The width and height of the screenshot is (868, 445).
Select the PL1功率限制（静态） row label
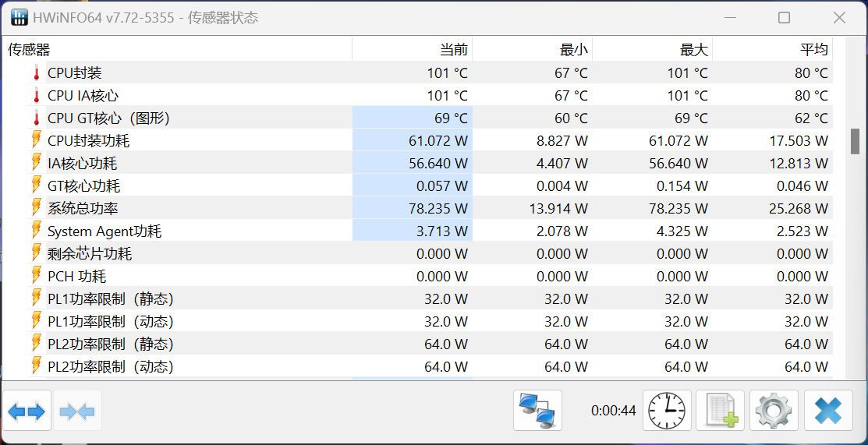tap(111, 299)
